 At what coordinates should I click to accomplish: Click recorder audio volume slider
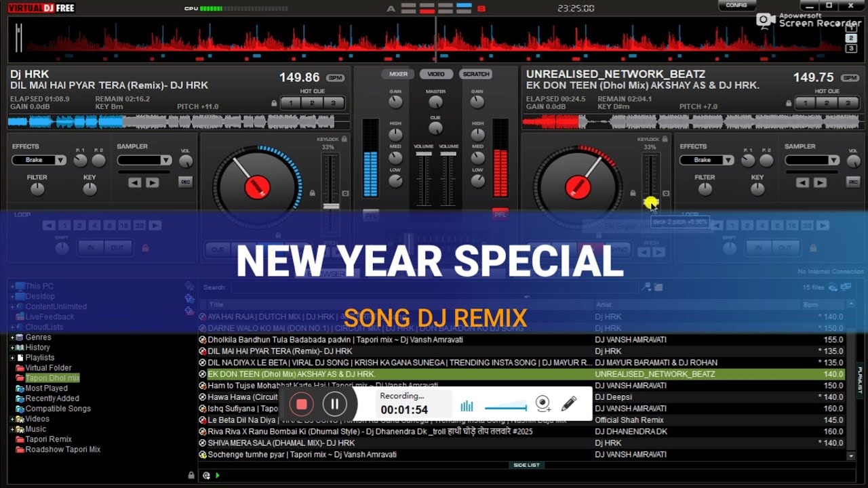[505, 407]
